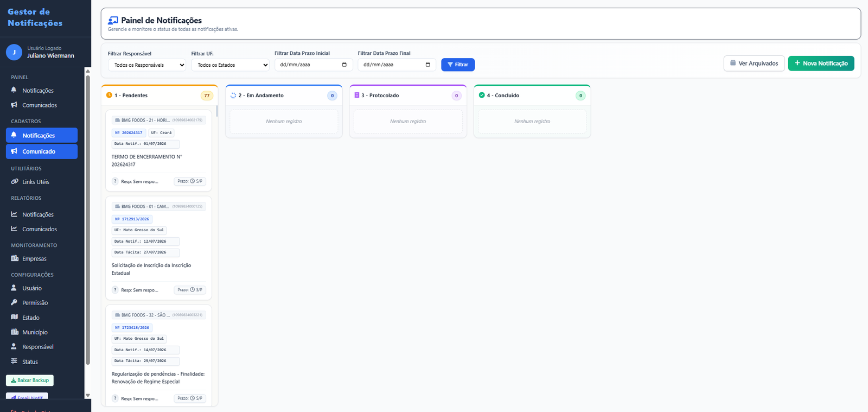
Task: Click the Usuário person icon
Action: point(14,288)
